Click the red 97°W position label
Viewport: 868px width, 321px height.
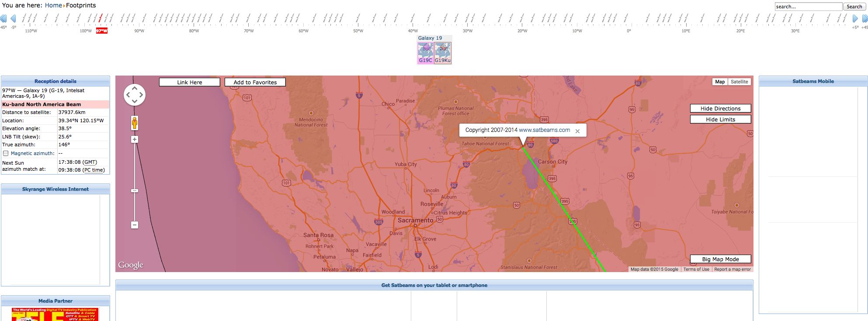[x=102, y=31]
